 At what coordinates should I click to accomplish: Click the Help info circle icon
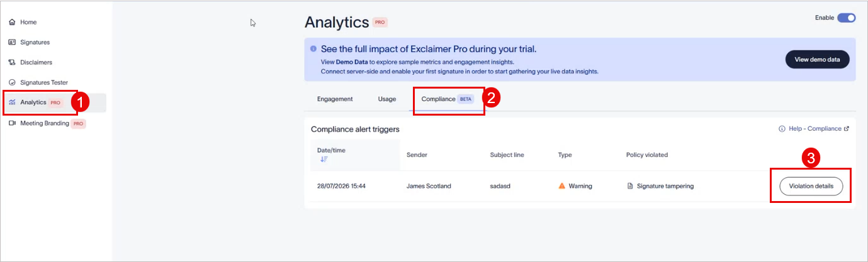[782, 129]
